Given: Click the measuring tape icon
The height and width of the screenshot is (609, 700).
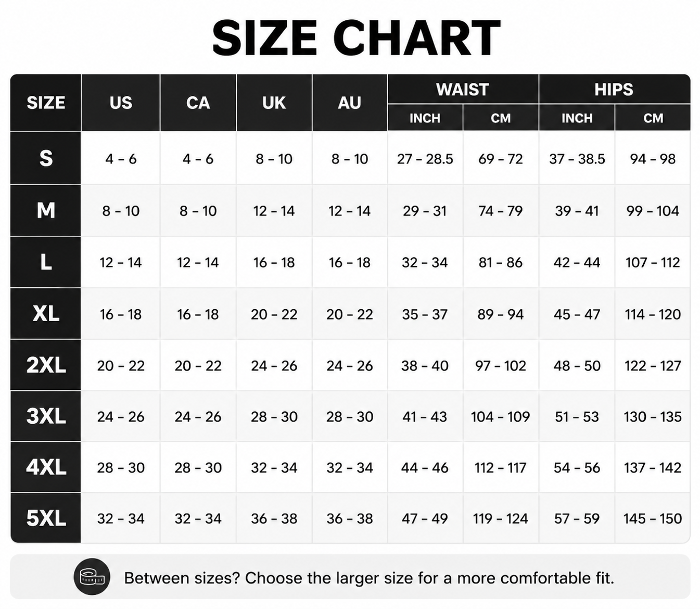Looking at the screenshot, I should (92, 577).
